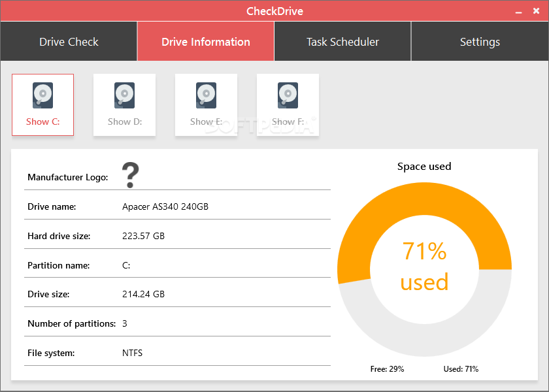
Task: Click the Free: 29% label
Action: [387, 368]
